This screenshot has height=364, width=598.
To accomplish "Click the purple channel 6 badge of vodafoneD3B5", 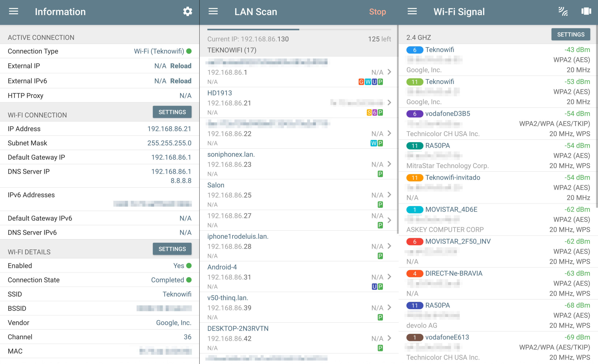I will [415, 114].
